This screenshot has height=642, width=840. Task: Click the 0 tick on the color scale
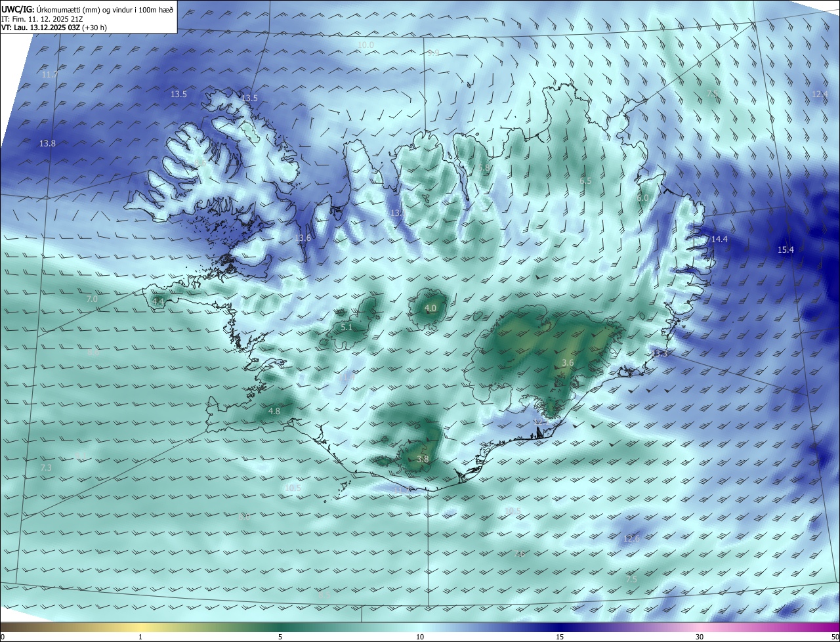(3, 637)
